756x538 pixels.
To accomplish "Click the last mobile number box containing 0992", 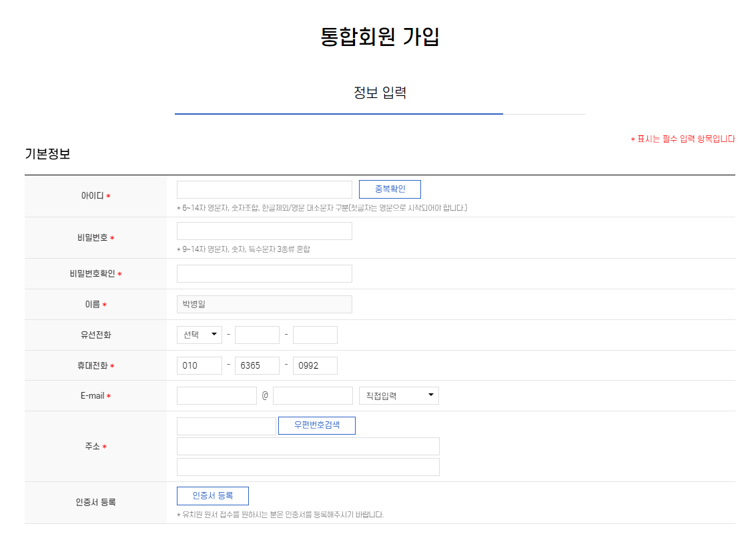I will [x=315, y=365].
